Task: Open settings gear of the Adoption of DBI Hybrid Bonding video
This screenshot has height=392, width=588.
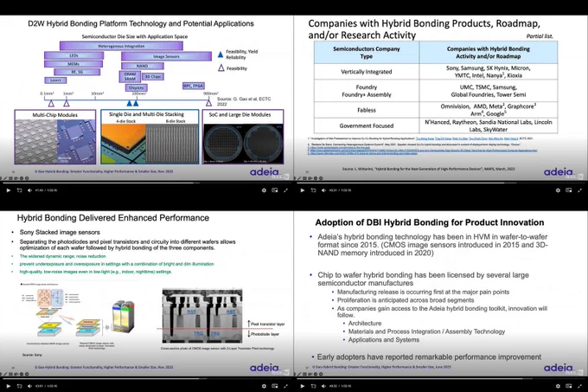Action: tap(558, 386)
